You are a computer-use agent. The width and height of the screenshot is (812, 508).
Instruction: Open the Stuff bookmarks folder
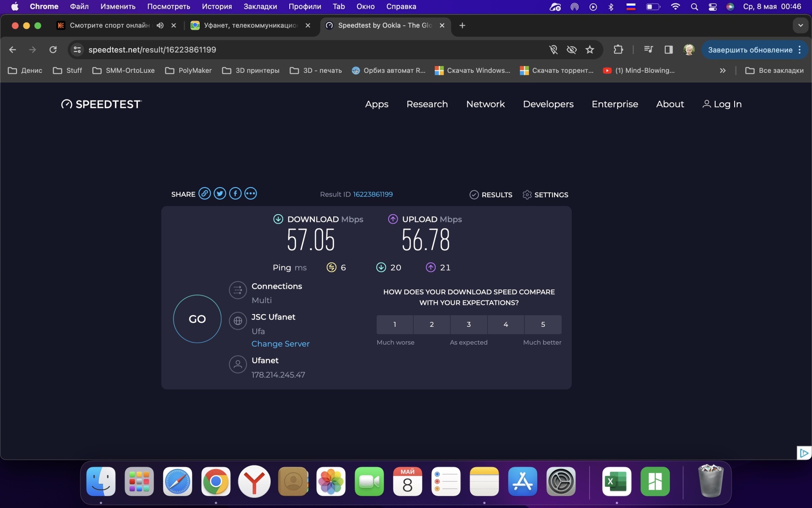[68, 71]
